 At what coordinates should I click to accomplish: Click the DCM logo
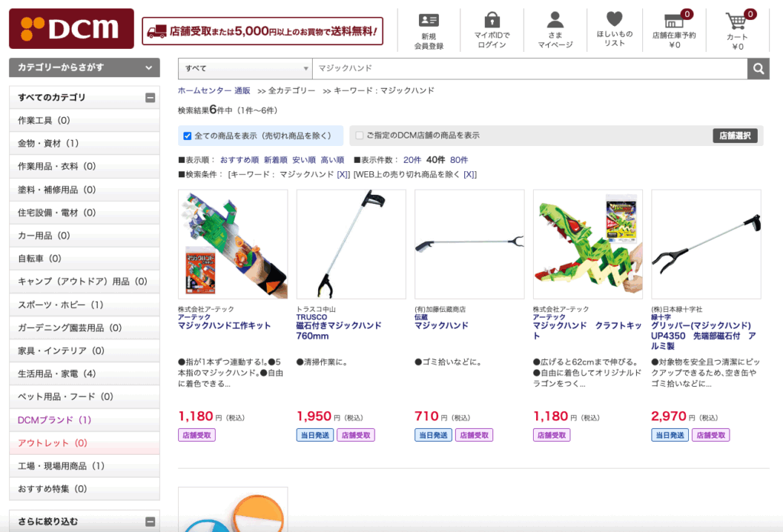point(71,28)
